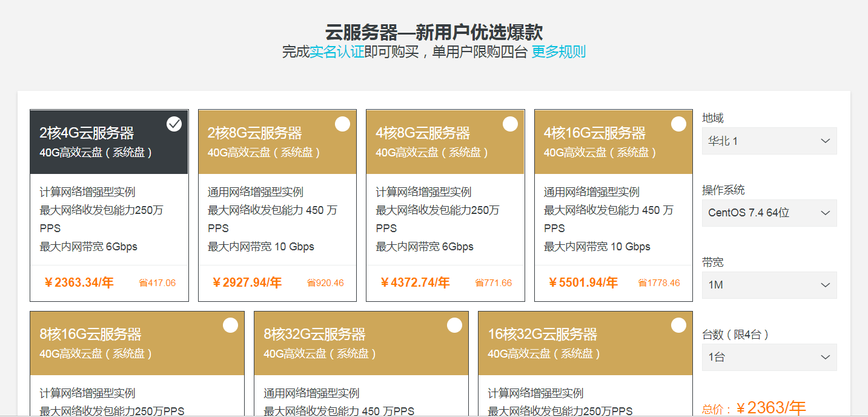The image size is (868, 417).
Task: Click 计算网络增强型实例 in the 4核8G card
Action: pyautogui.click(x=423, y=192)
